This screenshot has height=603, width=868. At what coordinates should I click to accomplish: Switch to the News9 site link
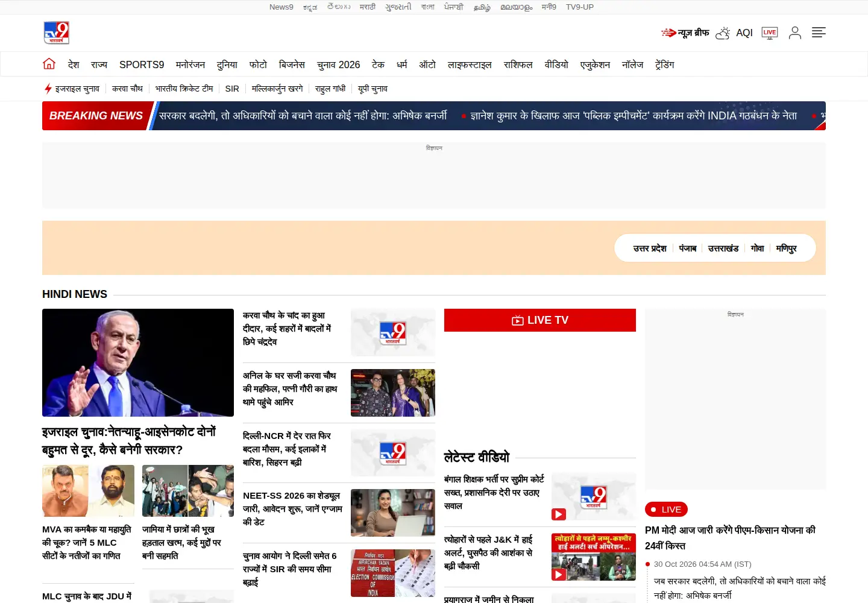point(281,7)
